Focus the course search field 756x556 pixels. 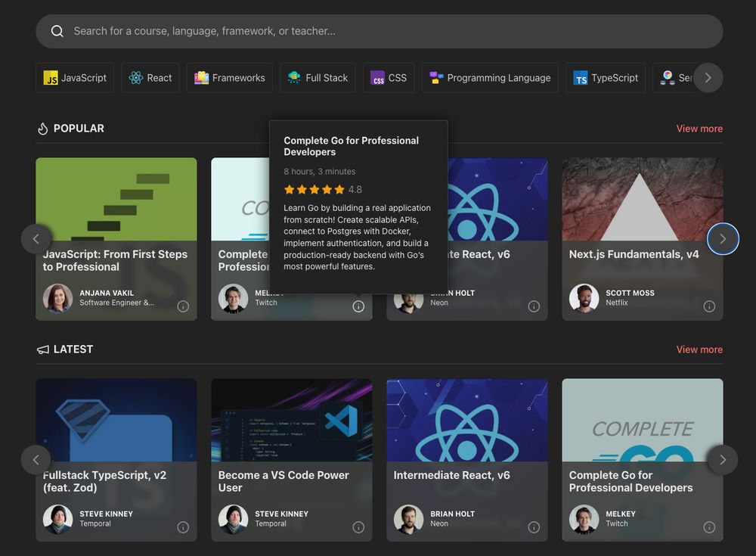[379, 31]
